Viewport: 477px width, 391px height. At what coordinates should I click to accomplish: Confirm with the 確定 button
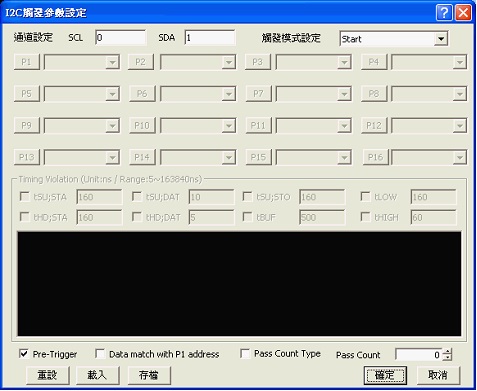pos(385,375)
